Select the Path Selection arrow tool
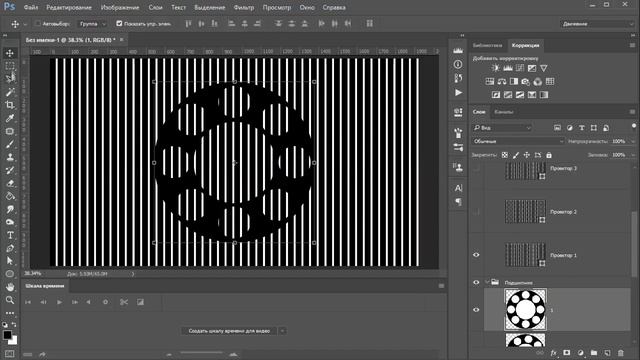This screenshot has height=360, width=640. pyautogui.click(x=10, y=261)
